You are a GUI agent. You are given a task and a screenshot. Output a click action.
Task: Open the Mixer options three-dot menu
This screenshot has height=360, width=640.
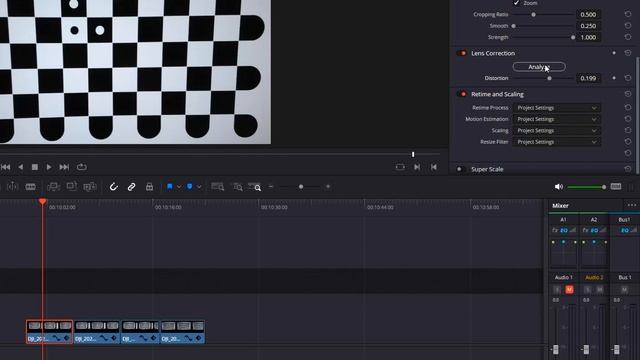click(632, 205)
